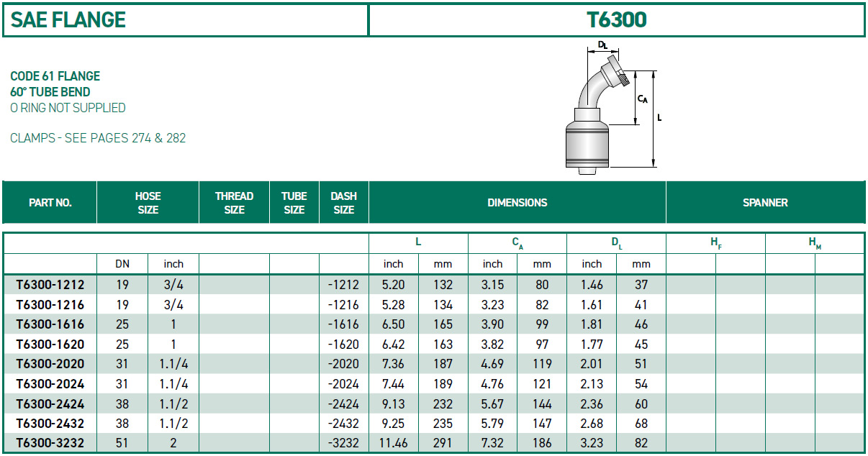Screen dimensions: 868x456
Task: Click L mm value 291
Action: [x=443, y=443]
